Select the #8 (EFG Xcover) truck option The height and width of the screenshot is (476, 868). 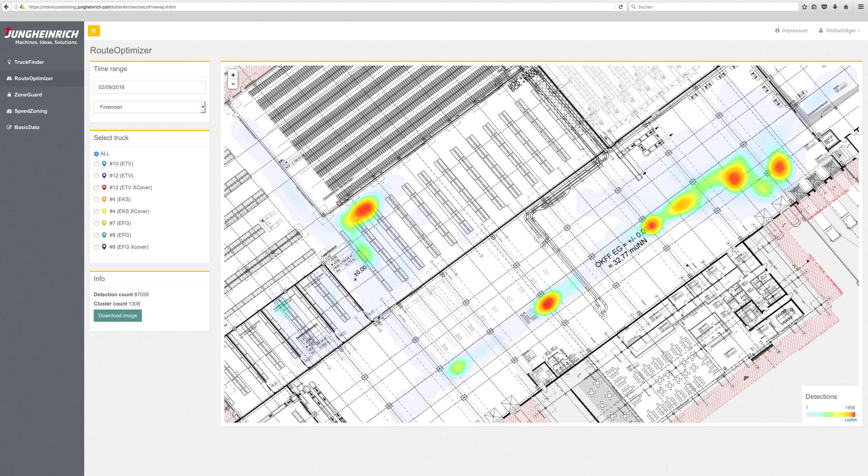96,247
